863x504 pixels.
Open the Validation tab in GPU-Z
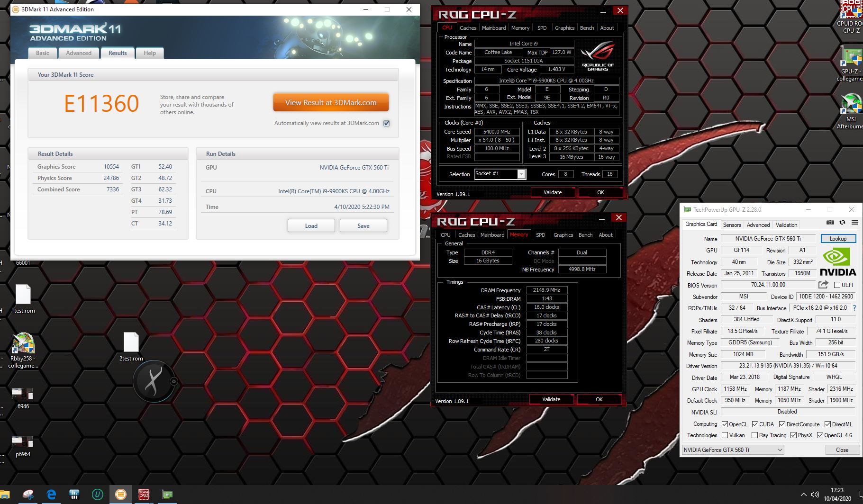[786, 225]
